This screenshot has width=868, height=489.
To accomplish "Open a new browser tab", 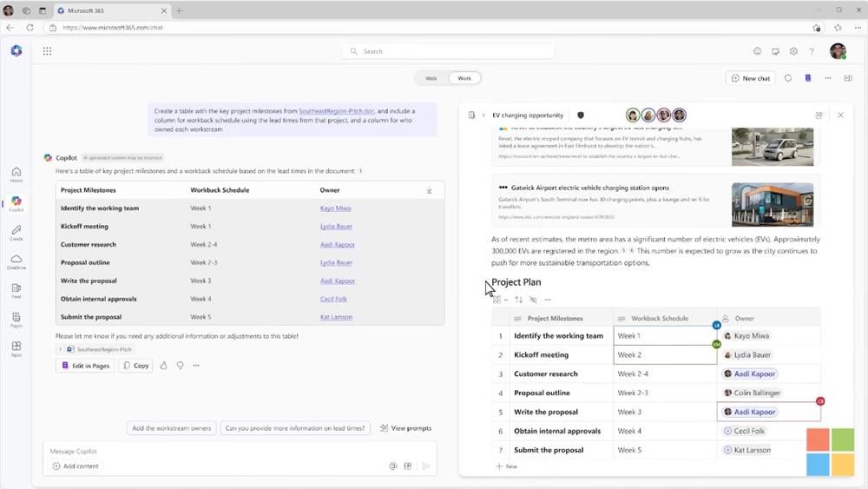I will [x=179, y=10].
